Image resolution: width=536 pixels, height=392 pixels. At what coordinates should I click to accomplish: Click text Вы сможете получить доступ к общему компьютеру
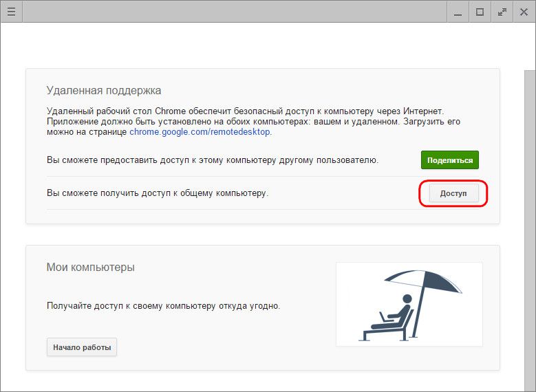coord(158,193)
